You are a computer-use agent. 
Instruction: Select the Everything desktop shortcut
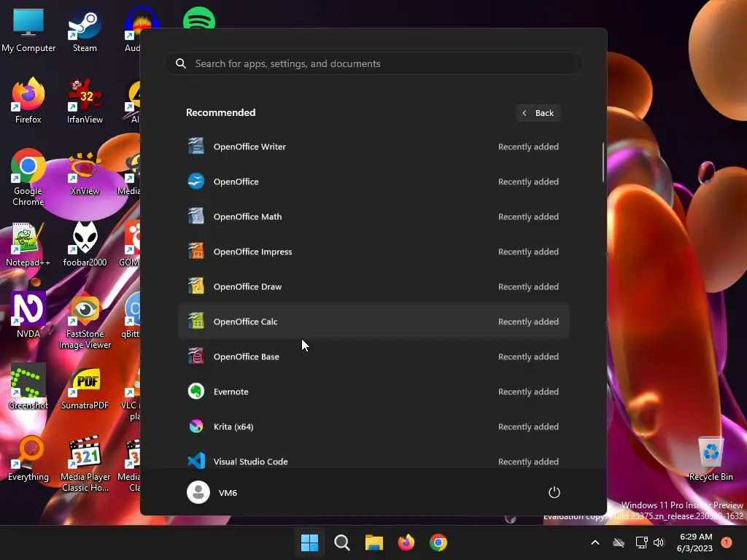coord(28,459)
